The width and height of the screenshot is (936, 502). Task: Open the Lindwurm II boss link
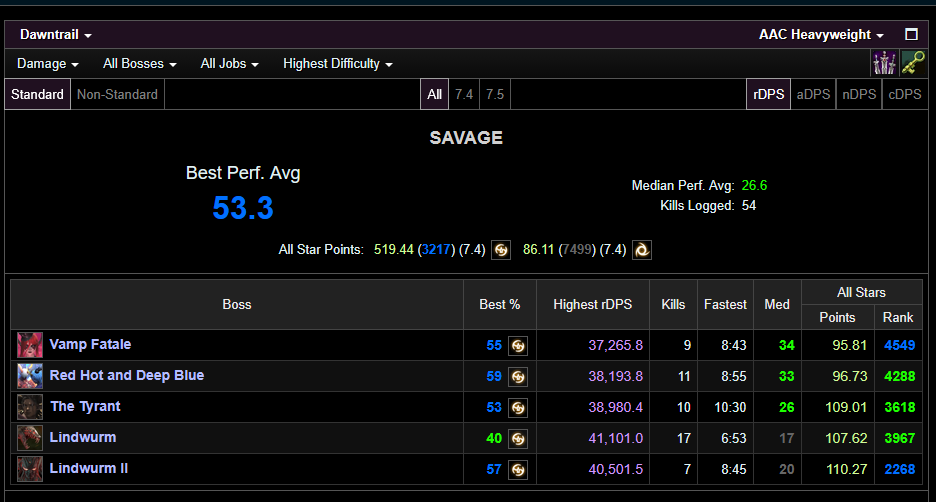pos(89,469)
